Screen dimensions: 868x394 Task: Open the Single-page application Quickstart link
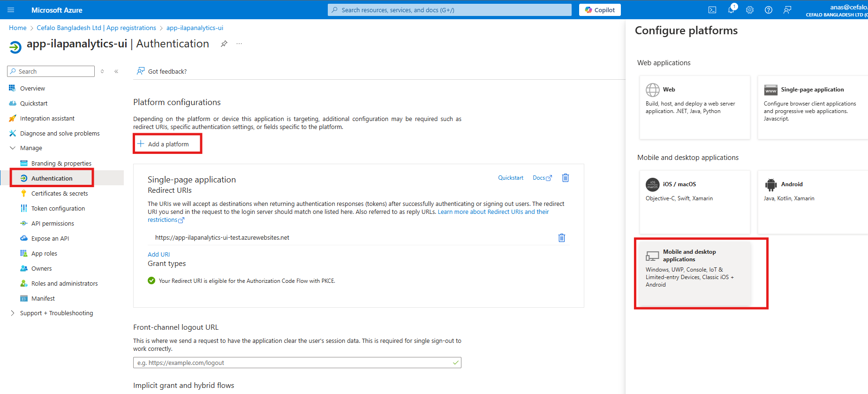(x=511, y=178)
